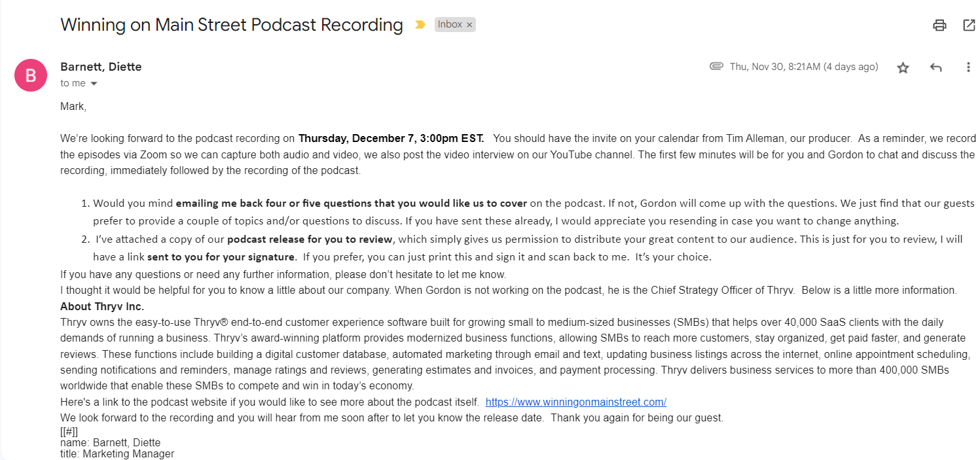Click the sender name Barnett, Diette
Screen dimensions: 980x460
(x=101, y=67)
